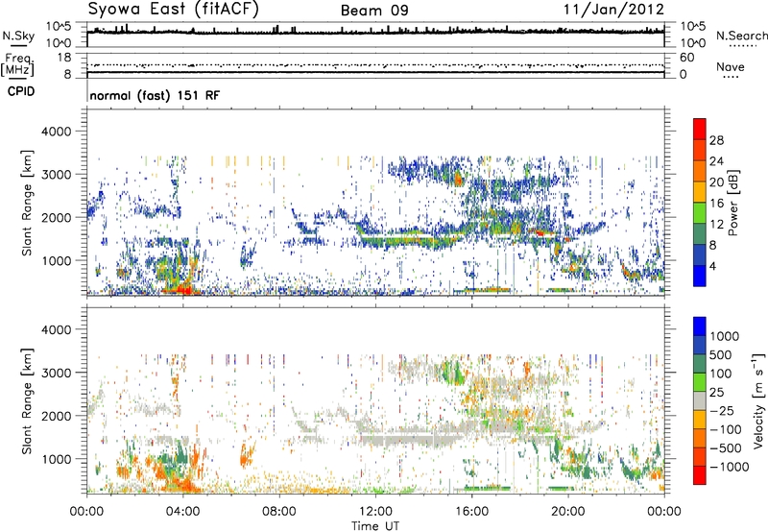Click 'Slant Range [km]' label of velocity panel
The height and width of the screenshot is (532, 768).
(27, 401)
